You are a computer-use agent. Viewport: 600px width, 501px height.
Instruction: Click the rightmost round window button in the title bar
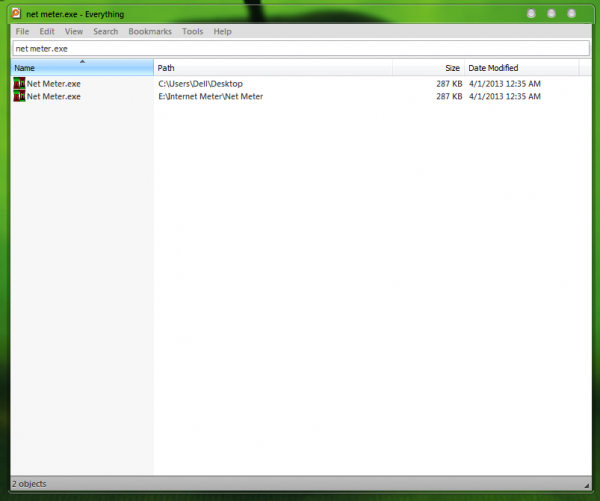(x=571, y=14)
